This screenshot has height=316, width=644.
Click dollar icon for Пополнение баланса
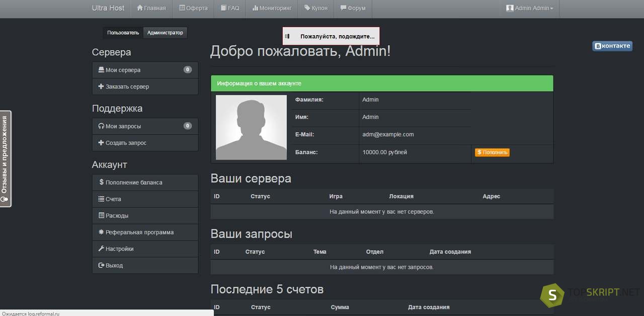pos(102,182)
